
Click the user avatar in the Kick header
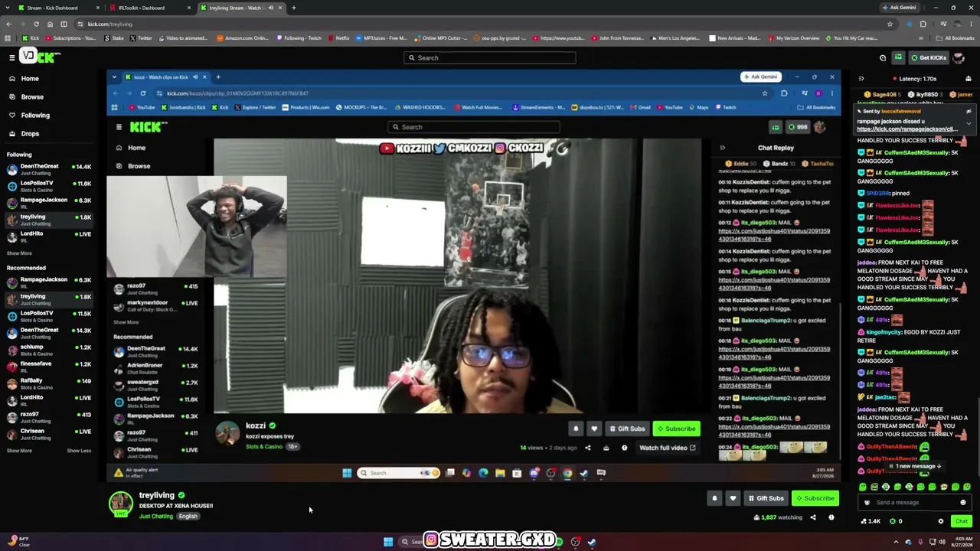(957, 57)
